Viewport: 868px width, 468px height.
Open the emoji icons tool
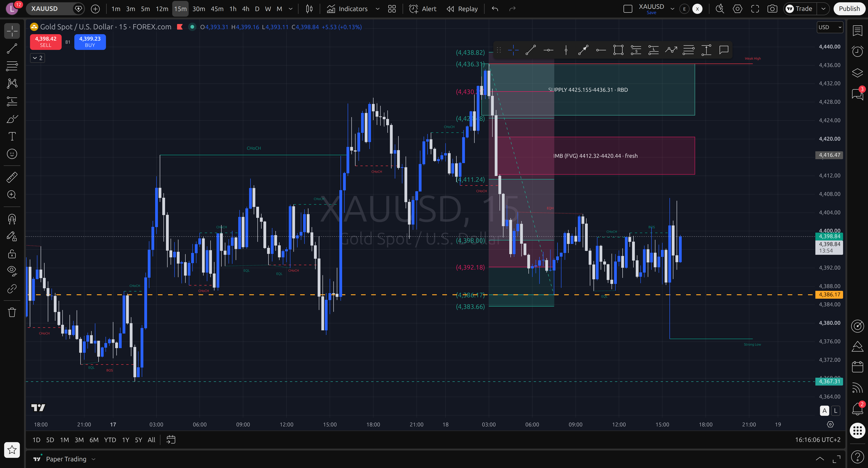12,154
